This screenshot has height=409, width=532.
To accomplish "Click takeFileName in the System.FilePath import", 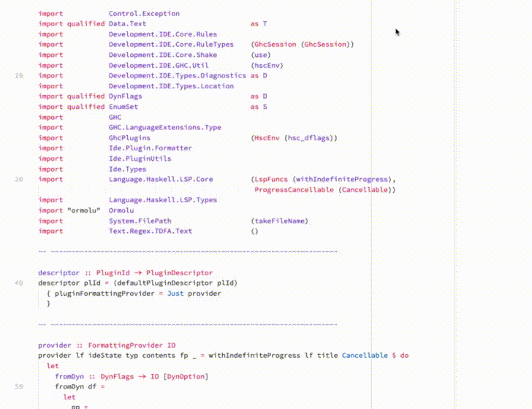I will point(280,221).
